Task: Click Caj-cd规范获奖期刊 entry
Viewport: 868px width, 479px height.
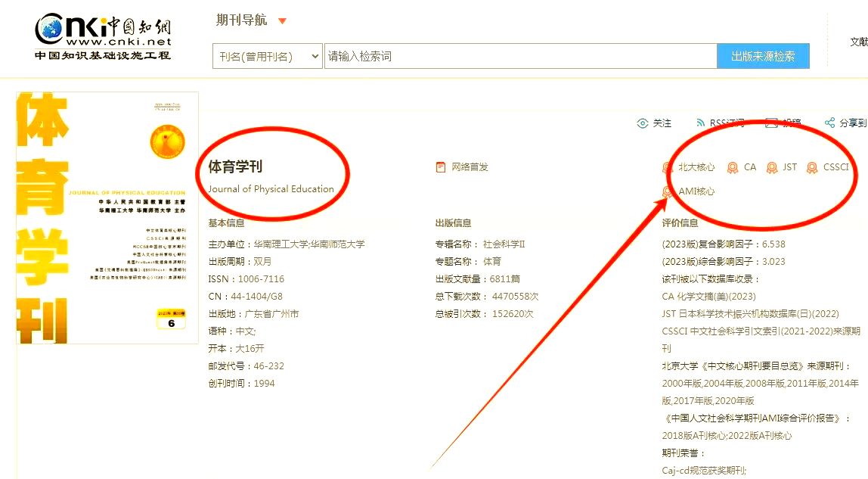Action: tap(704, 471)
